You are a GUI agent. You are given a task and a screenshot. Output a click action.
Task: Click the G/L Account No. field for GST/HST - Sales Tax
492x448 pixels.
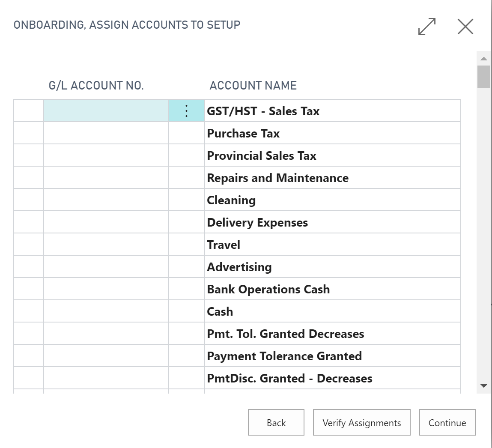[106, 111]
